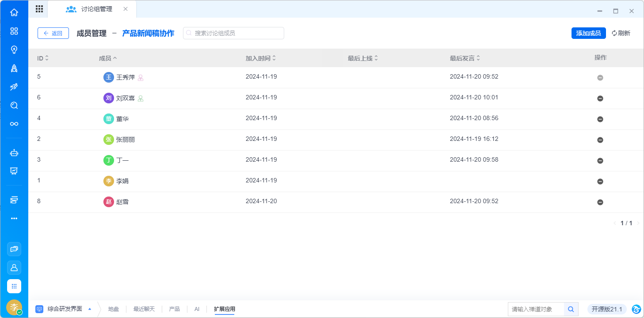Viewport: 644px width, 318px height.
Task: Remove member 赵雪 via minus icon
Action: [600, 202]
